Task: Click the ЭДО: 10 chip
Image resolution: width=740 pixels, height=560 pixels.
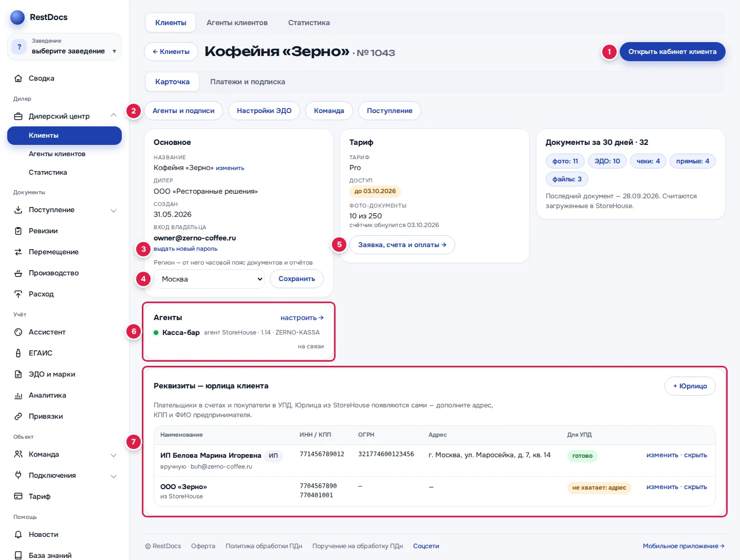Action: (x=607, y=161)
